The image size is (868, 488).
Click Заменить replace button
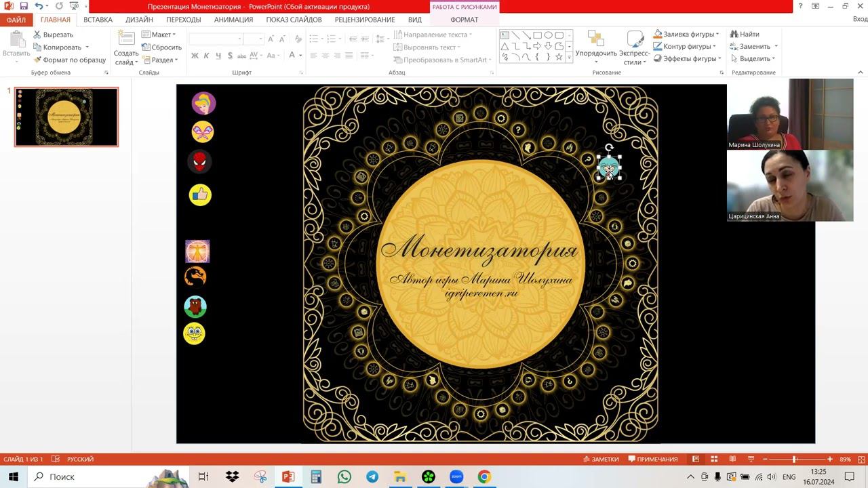click(x=754, y=47)
